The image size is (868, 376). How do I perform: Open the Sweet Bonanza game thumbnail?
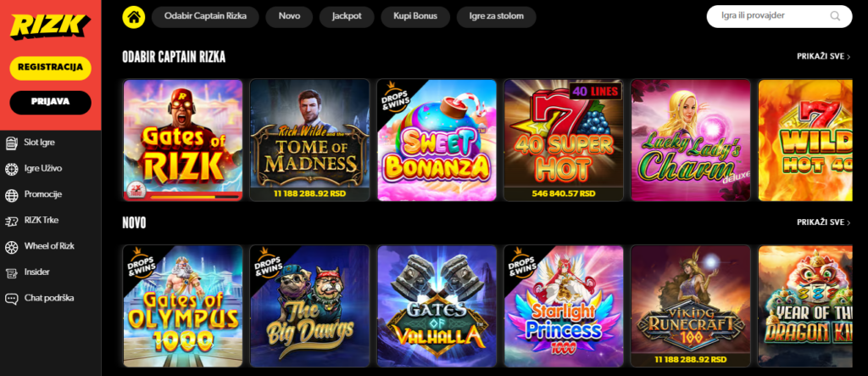point(437,140)
